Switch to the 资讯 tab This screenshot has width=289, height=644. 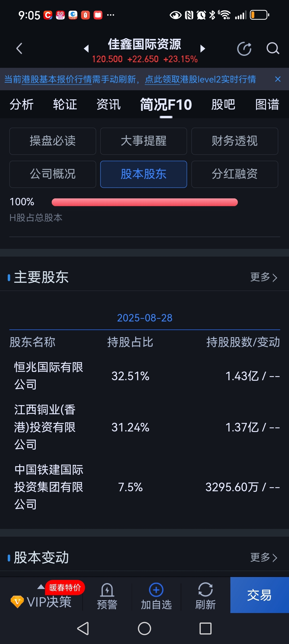109,104
